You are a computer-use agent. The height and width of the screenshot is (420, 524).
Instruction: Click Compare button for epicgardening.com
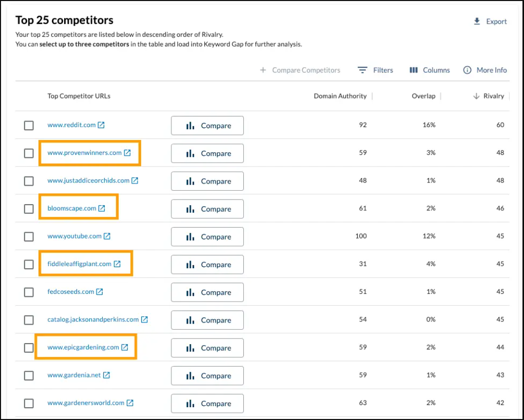click(207, 348)
